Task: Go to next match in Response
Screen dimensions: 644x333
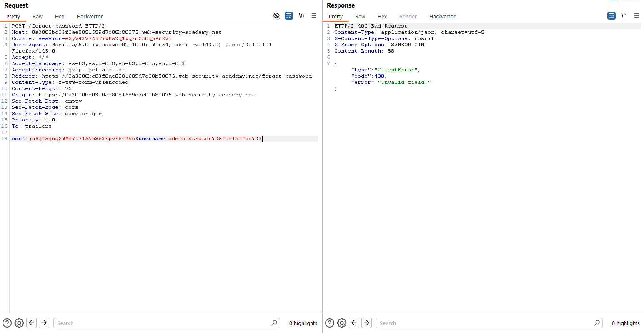Action: coord(367,323)
